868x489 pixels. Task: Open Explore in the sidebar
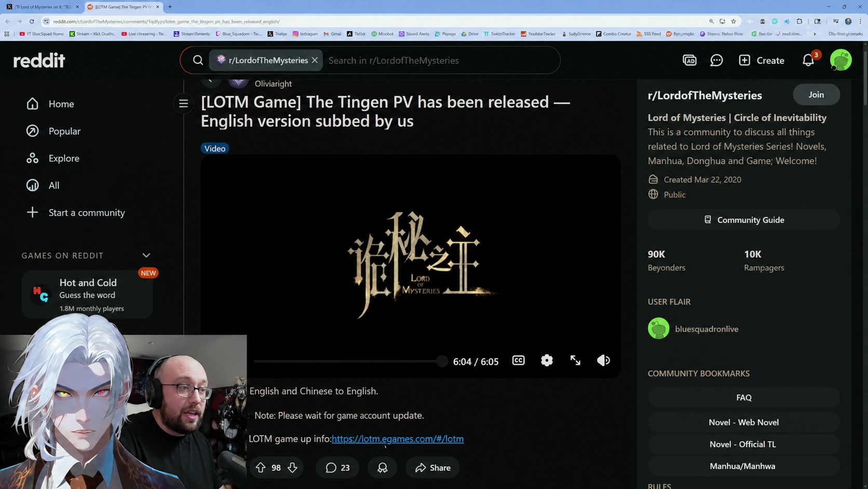64,158
